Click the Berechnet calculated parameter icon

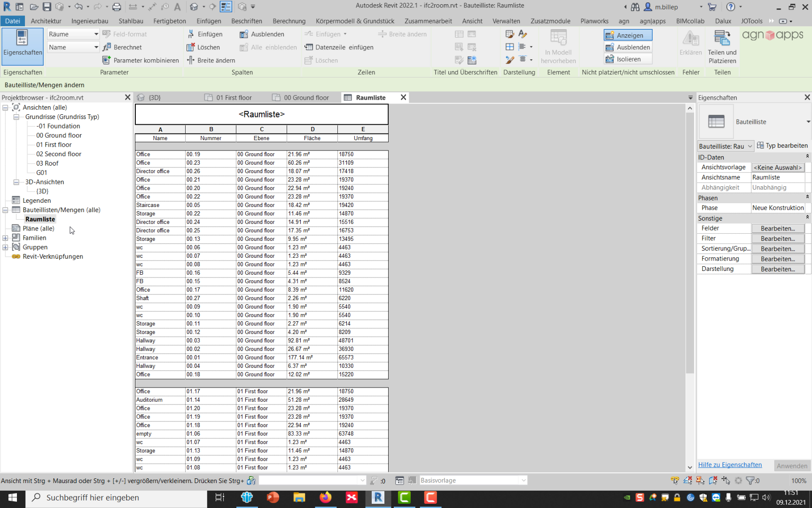pos(122,47)
